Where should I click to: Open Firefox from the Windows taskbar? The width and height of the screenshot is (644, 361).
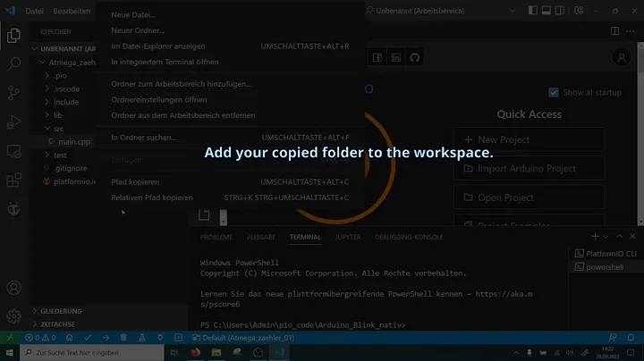pyautogui.click(x=196, y=352)
